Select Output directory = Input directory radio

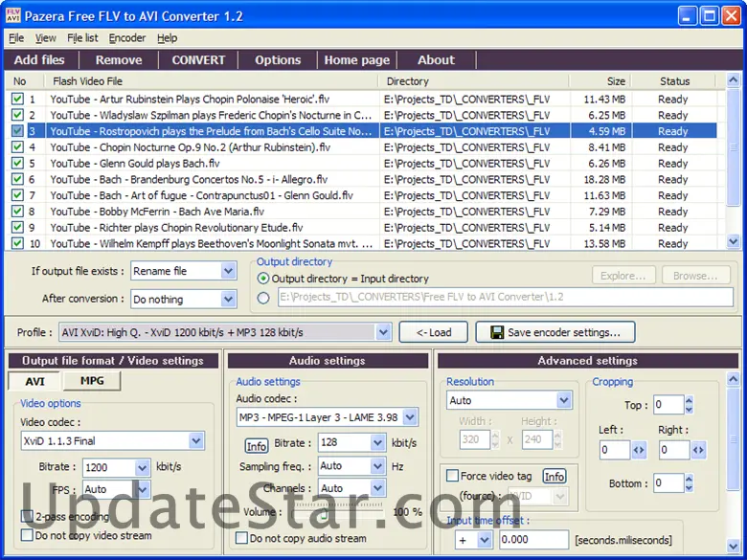(262, 279)
